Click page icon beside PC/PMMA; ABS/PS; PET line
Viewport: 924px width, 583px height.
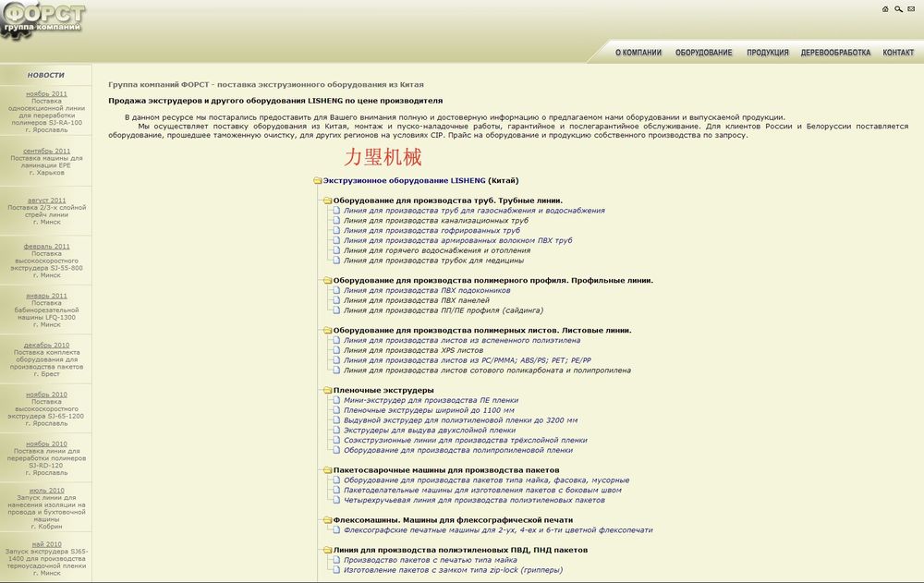[x=336, y=360]
